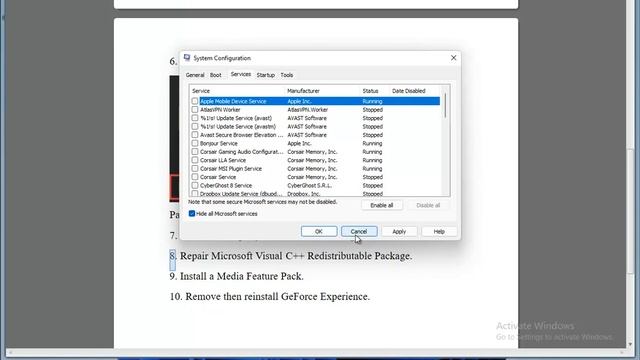Click the document horizontal scroll right arrow
This screenshot has width=640, height=360.
[x=622, y=352]
